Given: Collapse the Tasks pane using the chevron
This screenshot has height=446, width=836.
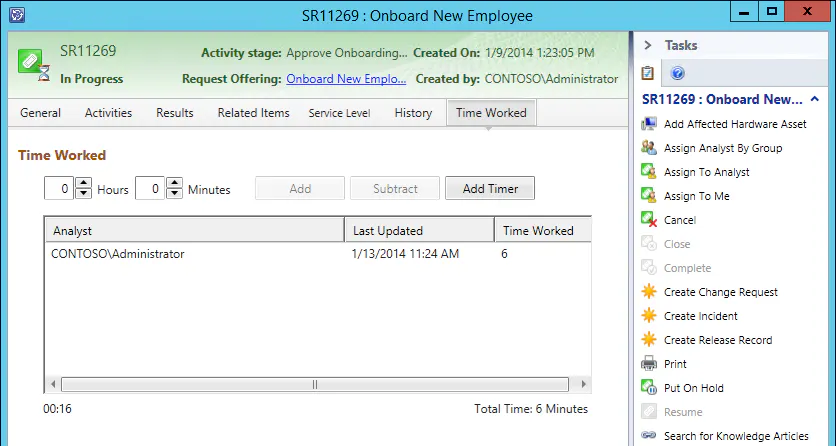Looking at the screenshot, I should pos(648,45).
